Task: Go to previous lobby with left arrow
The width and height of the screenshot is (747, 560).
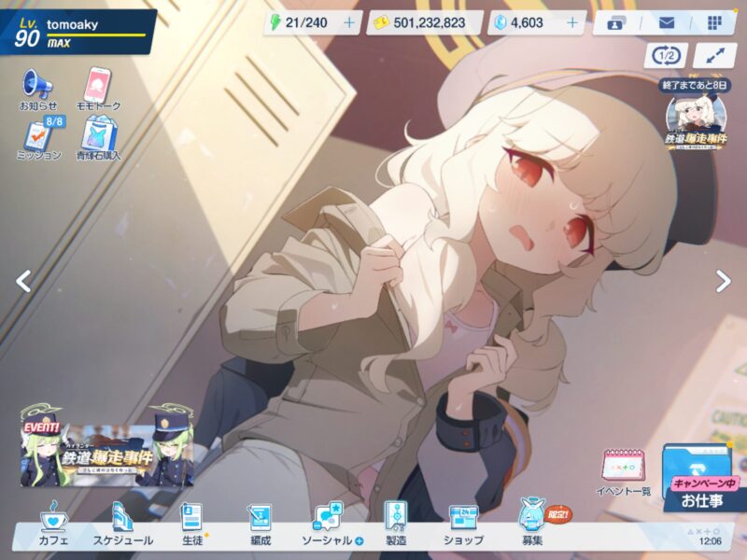Action: [x=23, y=281]
